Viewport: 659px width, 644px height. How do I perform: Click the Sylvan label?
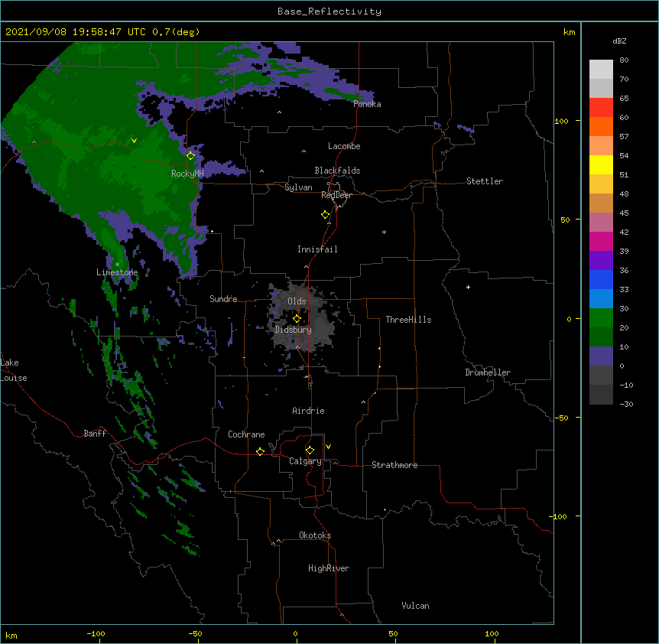[298, 187]
